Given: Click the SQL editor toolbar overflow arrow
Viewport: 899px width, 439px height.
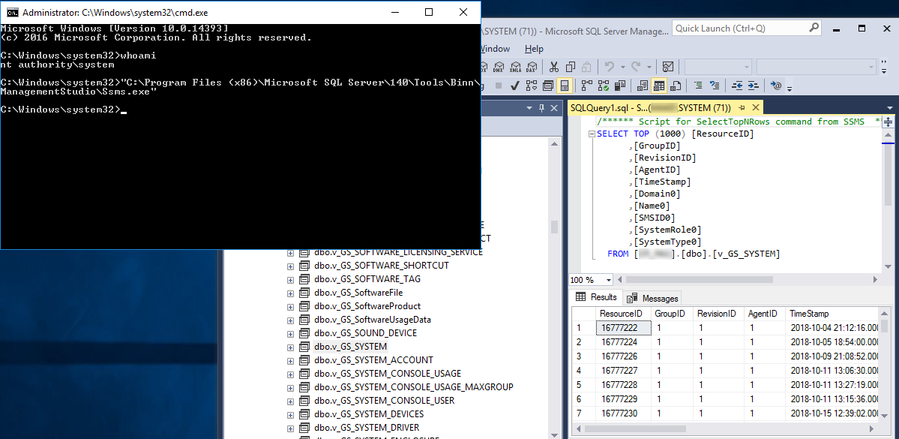Looking at the screenshot, I should pos(789,89).
